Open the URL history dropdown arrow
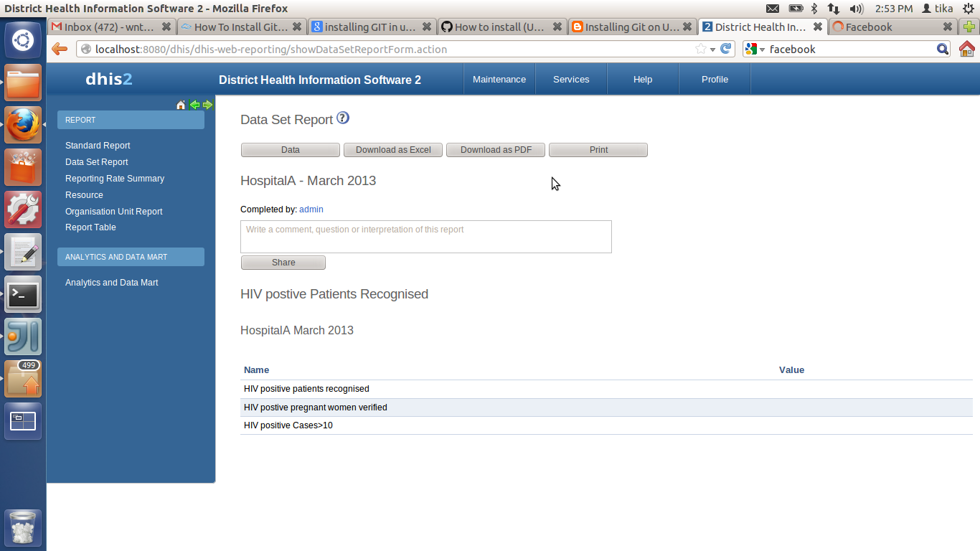The width and height of the screenshot is (980, 551). (712, 50)
